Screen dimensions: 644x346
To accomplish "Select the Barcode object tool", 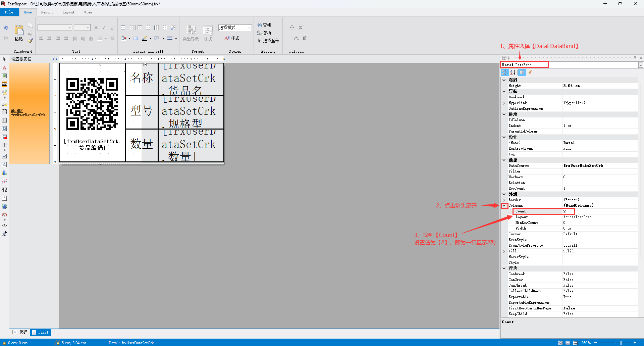I will point(4,145).
